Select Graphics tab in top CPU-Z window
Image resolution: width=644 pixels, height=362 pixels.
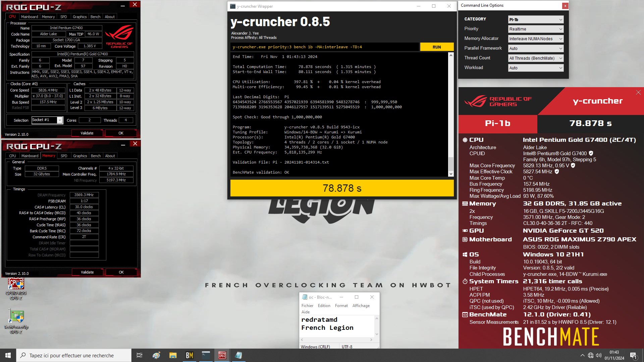[x=80, y=17]
